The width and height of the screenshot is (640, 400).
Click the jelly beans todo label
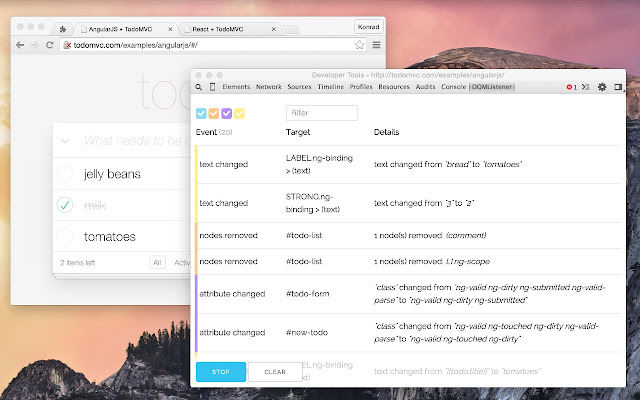click(x=112, y=174)
